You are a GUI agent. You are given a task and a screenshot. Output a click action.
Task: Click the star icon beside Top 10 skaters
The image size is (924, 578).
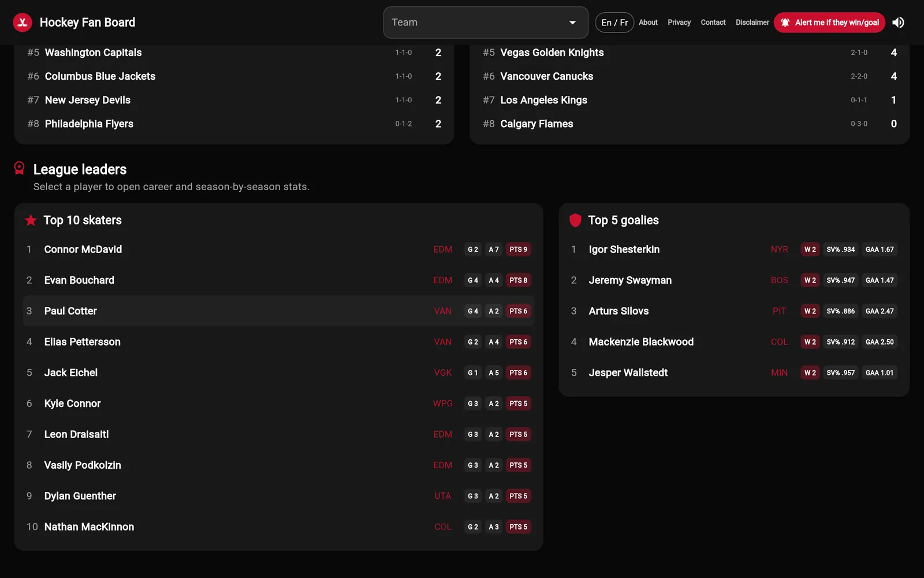point(31,220)
